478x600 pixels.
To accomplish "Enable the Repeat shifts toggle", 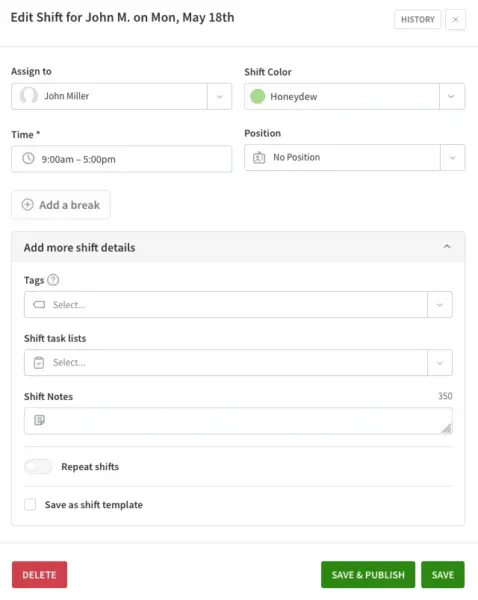I will pos(38,466).
